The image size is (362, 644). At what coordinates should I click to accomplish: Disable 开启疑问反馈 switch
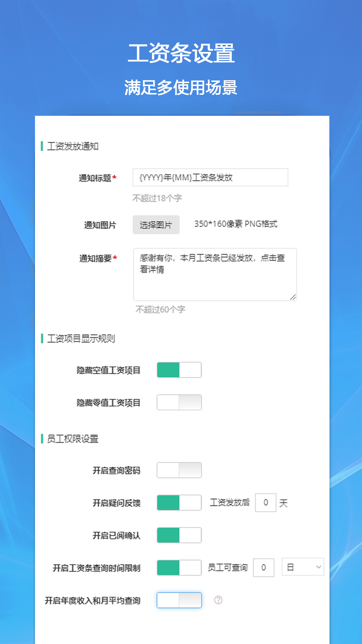pos(179,503)
